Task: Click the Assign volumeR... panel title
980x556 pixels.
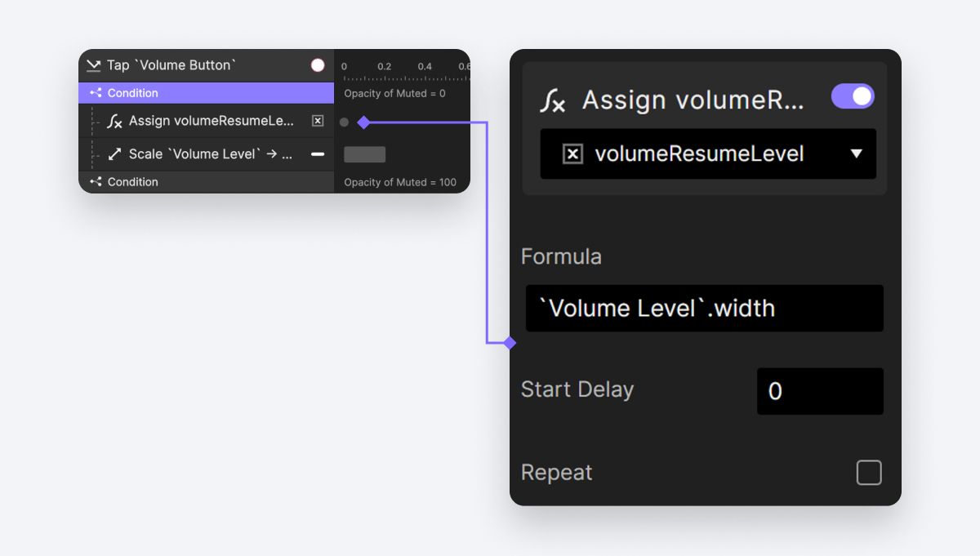Action: [x=693, y=100]
